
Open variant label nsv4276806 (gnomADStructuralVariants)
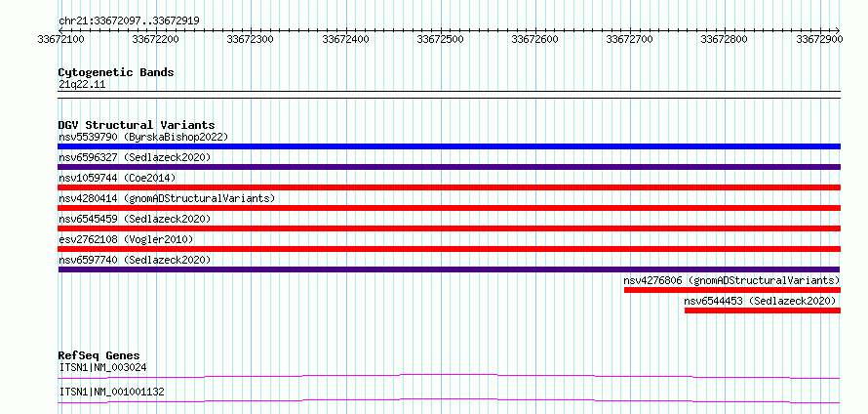click(x=731, y=280)
